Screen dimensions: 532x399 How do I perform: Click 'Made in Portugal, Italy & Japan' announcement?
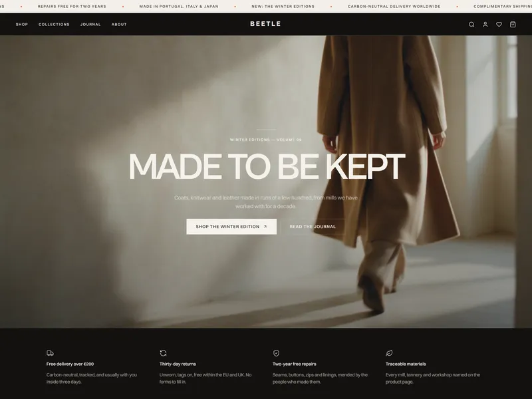179,7
